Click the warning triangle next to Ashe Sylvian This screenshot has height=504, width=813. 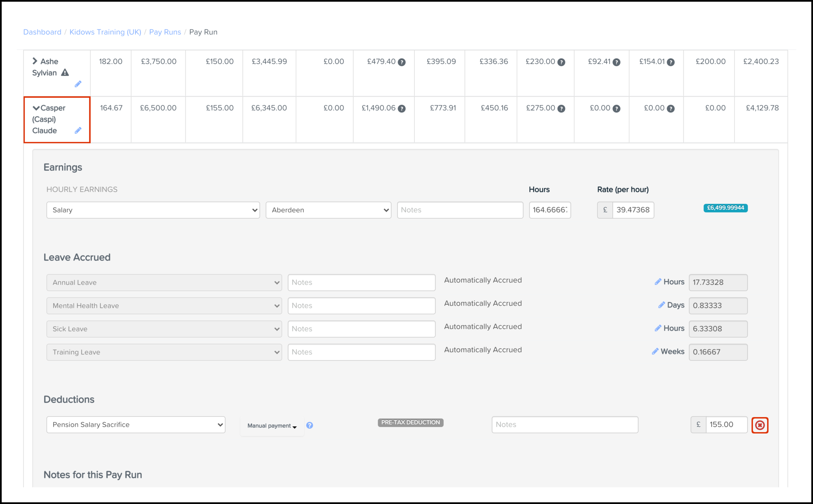pyautogui.click(x=65, y=73)
